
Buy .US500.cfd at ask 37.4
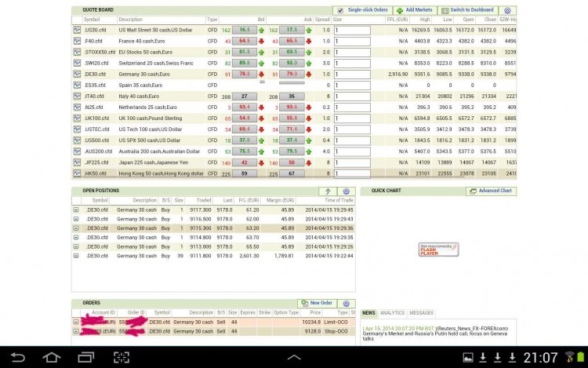pyautogui.click(x=292, y=140)
